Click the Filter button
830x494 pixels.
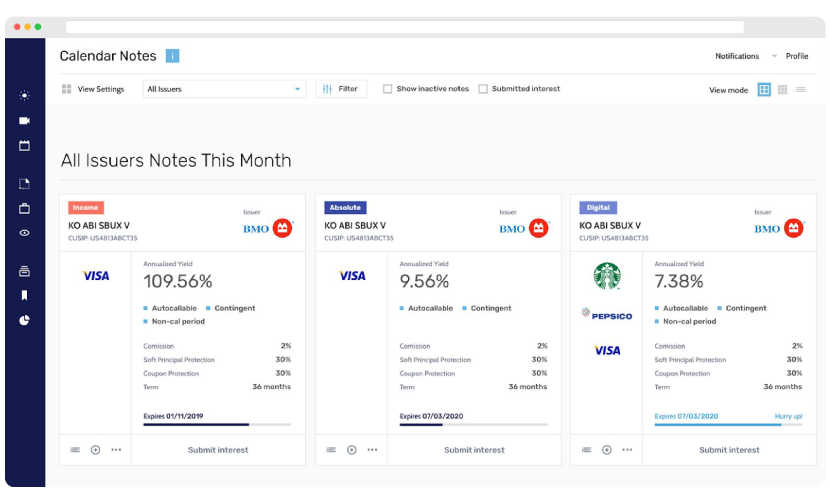[x=341, y=89]
